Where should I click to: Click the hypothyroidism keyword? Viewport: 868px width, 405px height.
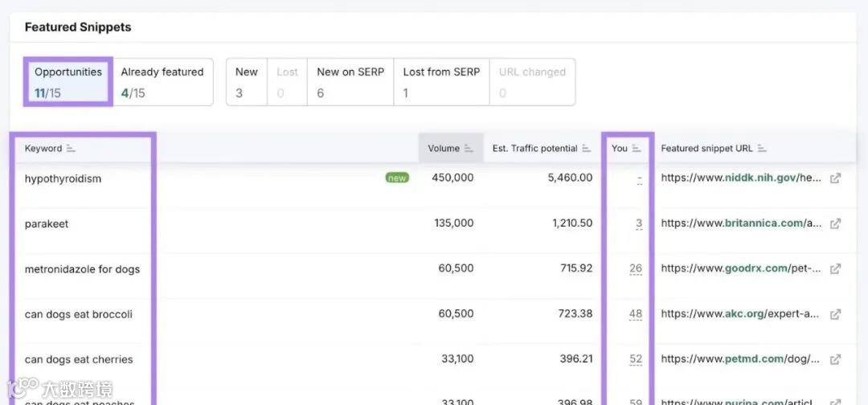point(63,178)
